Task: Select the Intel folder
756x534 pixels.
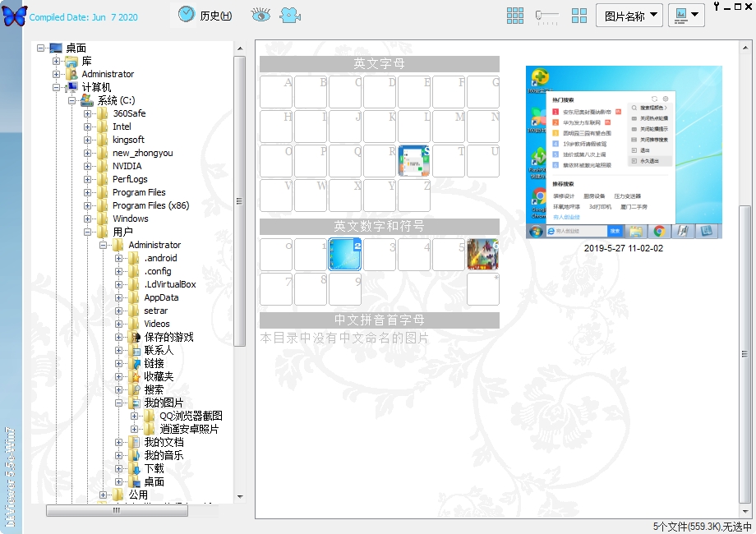Action: (x=122, y=127)
